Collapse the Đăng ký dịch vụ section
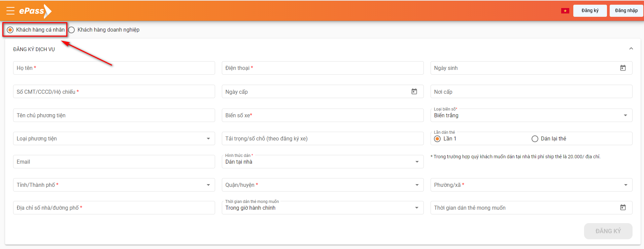Screen dimensions: 644x249 [x=631, y=49]
